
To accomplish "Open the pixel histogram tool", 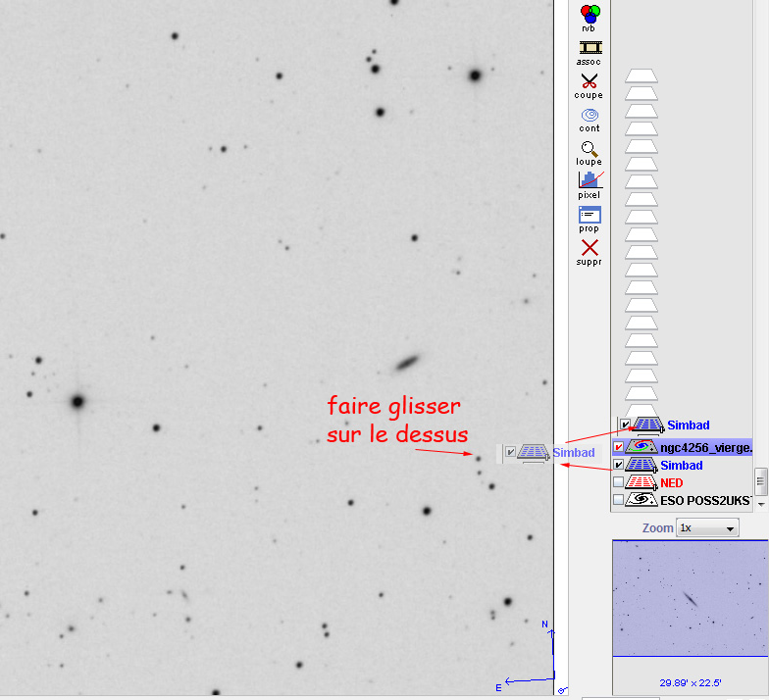I will [x=590, y=185].
